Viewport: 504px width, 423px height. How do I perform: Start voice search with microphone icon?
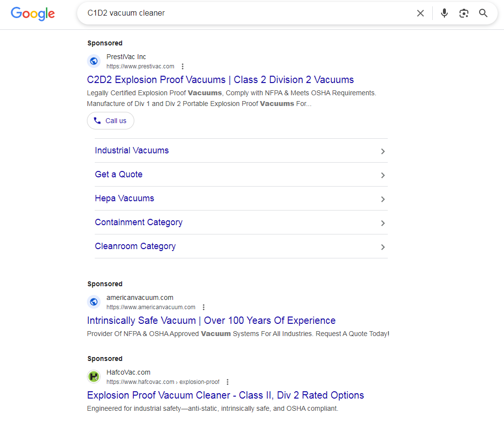tap(444, 13)
